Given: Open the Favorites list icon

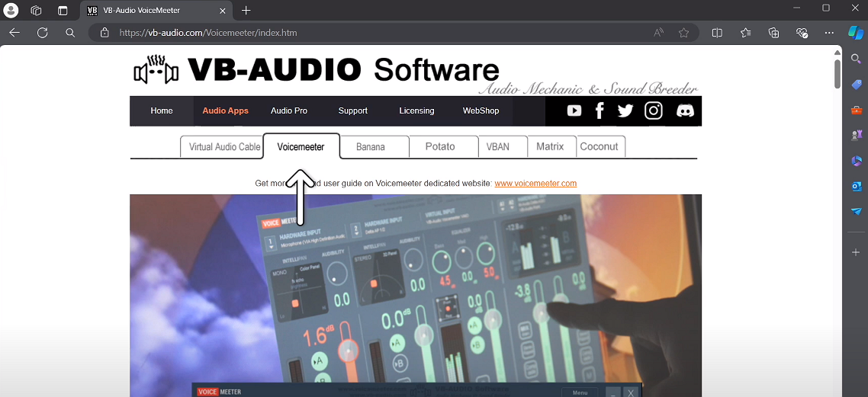Looking at the screenshot, I should pyautogui.click(x=746, y=33).
